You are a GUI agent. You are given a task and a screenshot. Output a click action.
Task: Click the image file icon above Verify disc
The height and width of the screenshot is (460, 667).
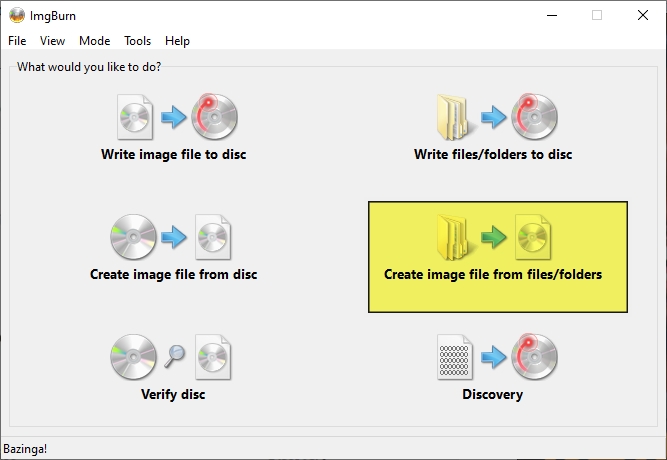pyautogui.click(x=213, y=357)
